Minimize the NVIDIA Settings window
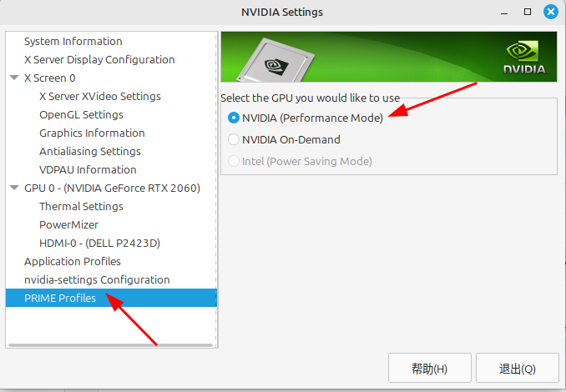Viewport: 566px width, 392px height. tap(504, 13)
